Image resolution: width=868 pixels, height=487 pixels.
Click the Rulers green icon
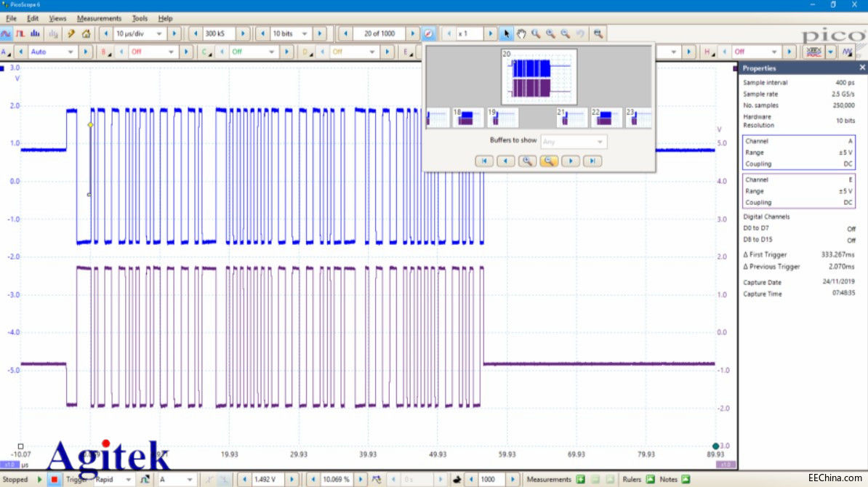click(x=651, y=479)
